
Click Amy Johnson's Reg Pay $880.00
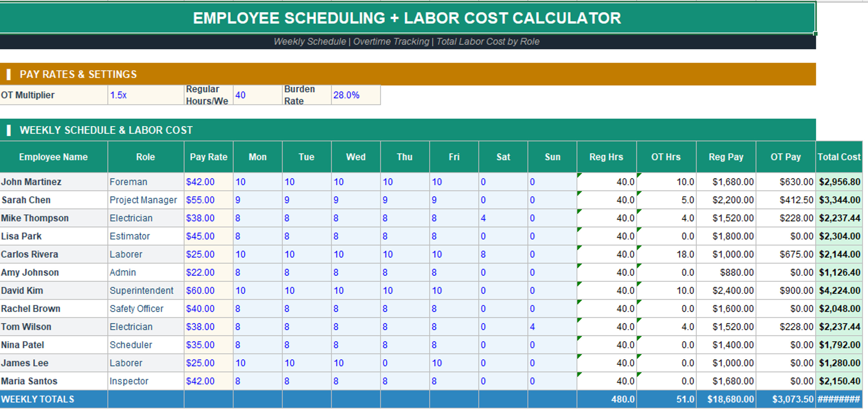tap(726, 273)
